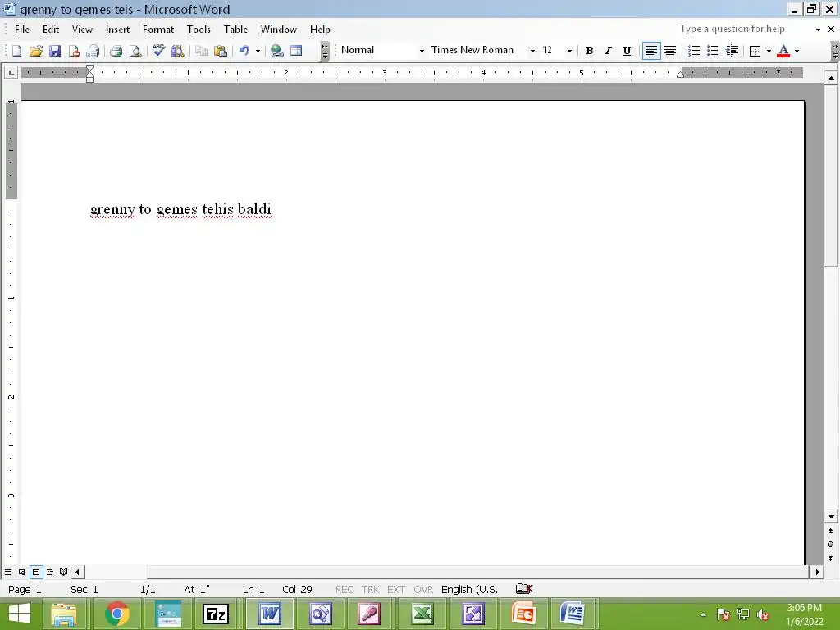
Task: Click the Print toolbar icon
Action: [x=116, y=51]
